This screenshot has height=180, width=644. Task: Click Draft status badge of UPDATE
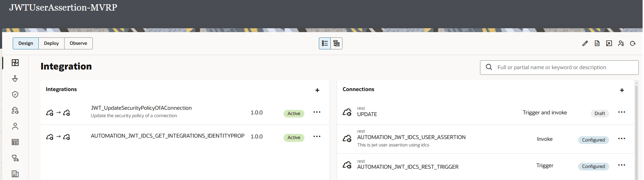[x=600, y=114]
